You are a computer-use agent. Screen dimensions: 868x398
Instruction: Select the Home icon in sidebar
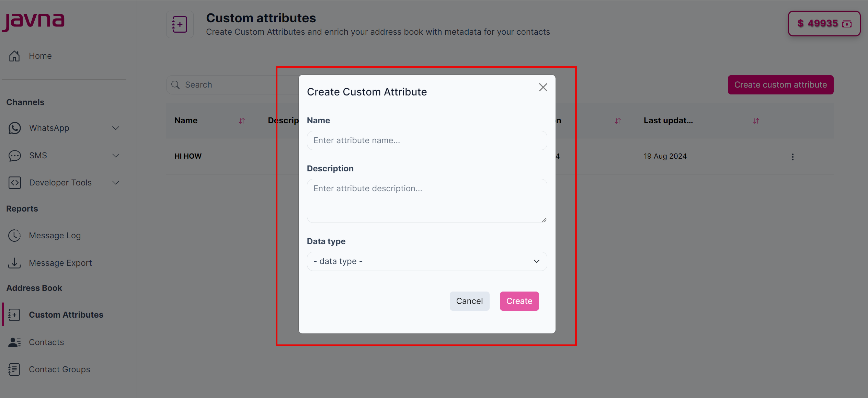(14, 56)
